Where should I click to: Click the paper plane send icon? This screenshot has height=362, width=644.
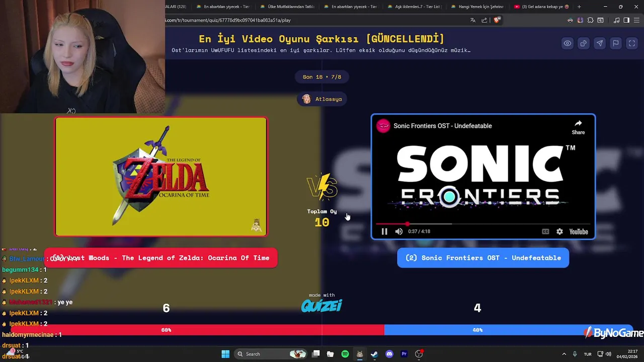click(600, 43)
